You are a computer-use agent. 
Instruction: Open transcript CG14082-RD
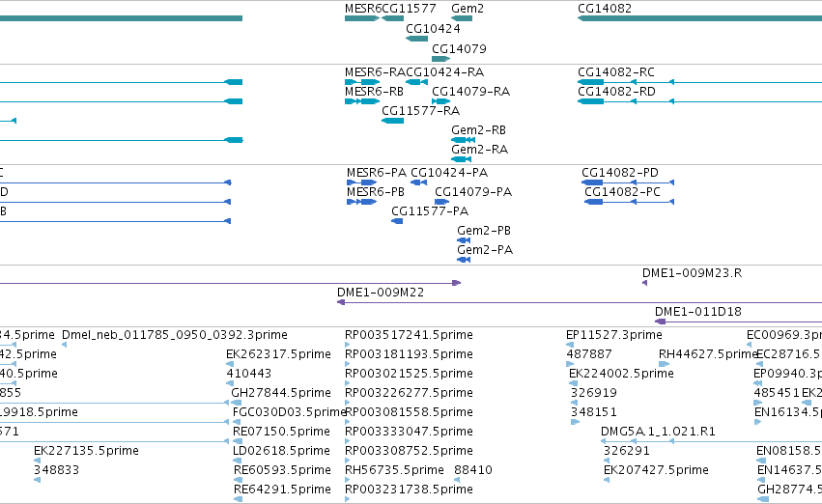(x=616, y=91)
